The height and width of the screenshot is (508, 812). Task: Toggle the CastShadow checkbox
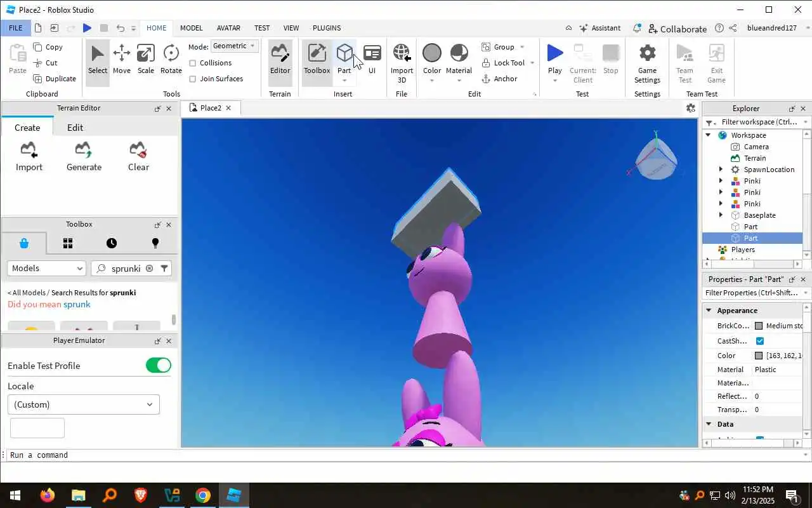coord(760,341)
